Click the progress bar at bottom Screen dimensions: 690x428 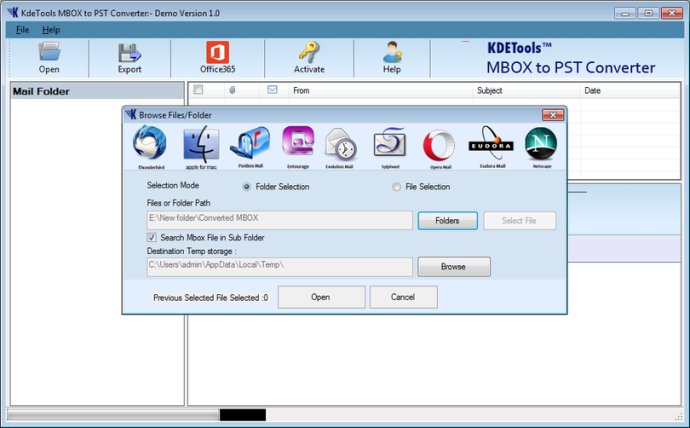click(x=136, y=414)
